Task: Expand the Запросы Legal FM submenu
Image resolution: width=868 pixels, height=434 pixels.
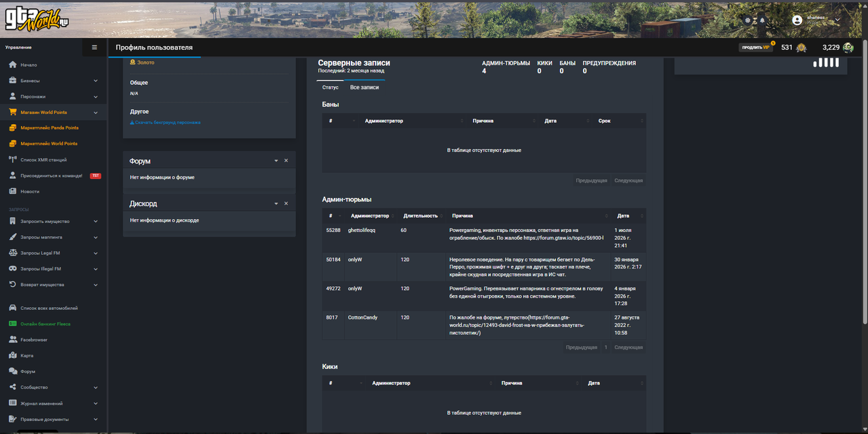Action: tap(96, 253)
